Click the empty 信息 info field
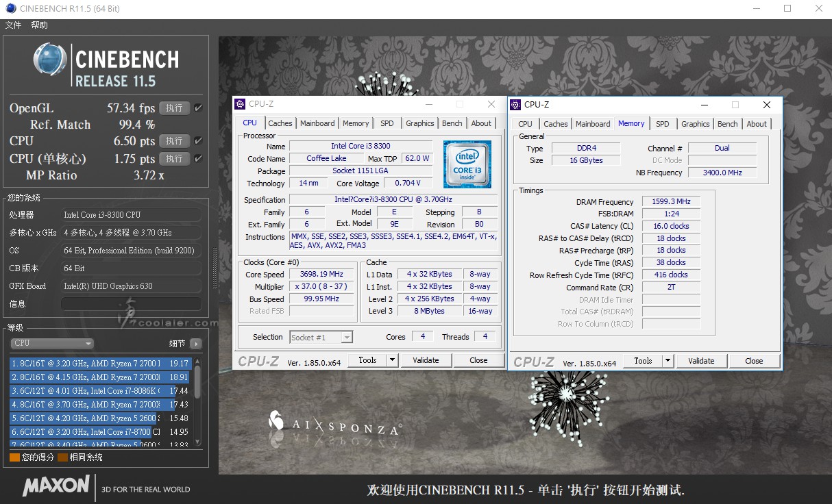This screenshot has height=504, width=832. coord(131,304)
